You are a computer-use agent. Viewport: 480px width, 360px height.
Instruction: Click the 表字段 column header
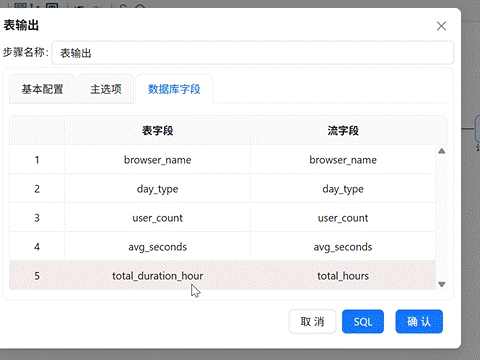(157, 130)
